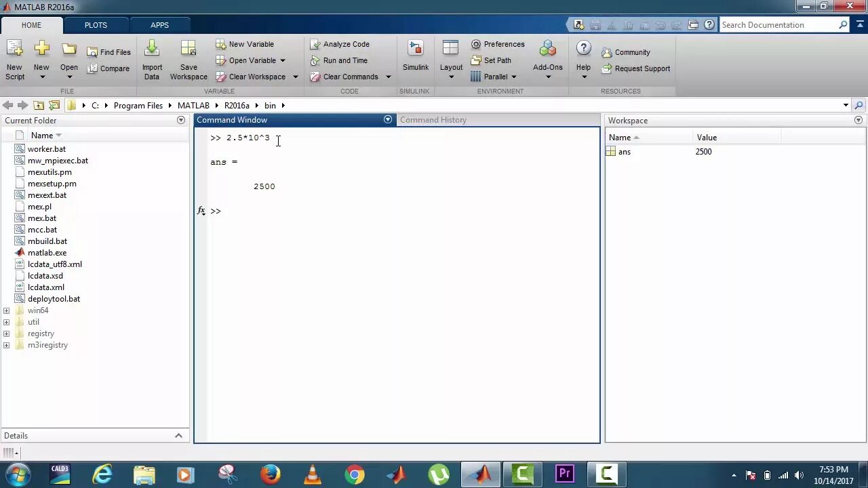Open Add-Ons menu

(x=547, y=60)
